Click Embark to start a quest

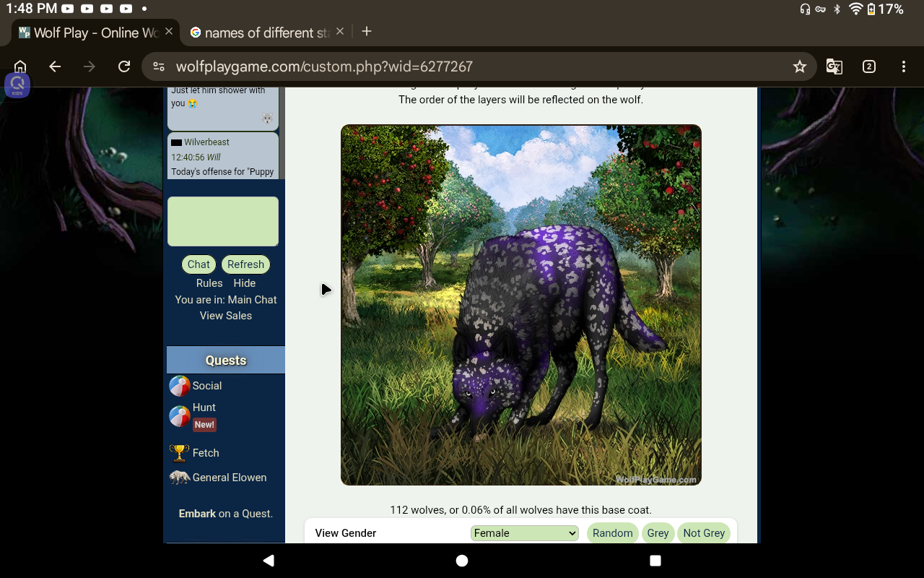(197, 514)
